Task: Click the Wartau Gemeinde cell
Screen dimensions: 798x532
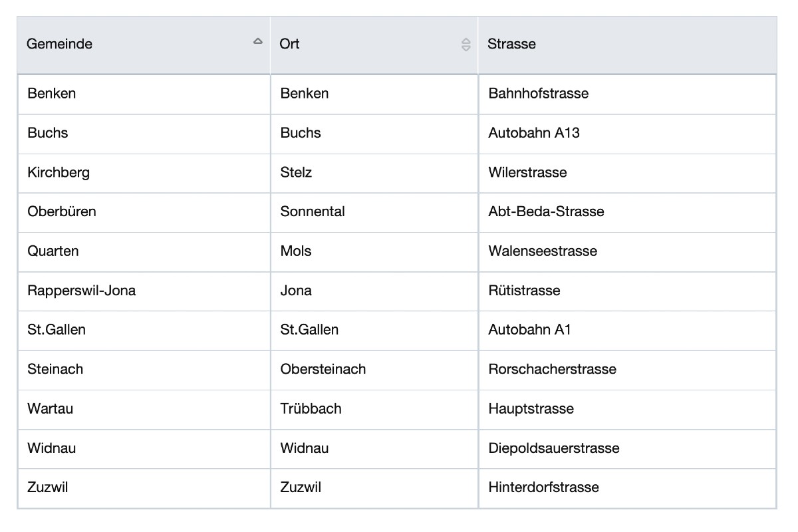Action: (51, 408)
